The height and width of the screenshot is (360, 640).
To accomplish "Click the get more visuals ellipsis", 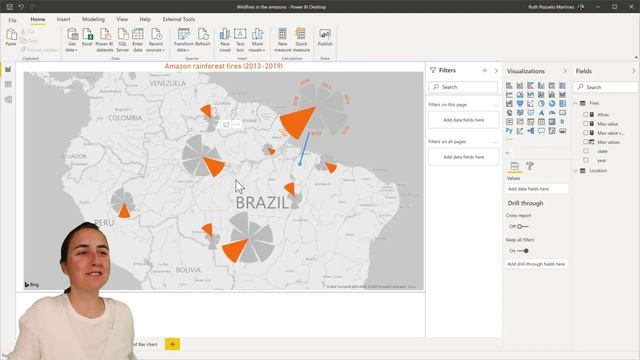I will click(509, 140).
